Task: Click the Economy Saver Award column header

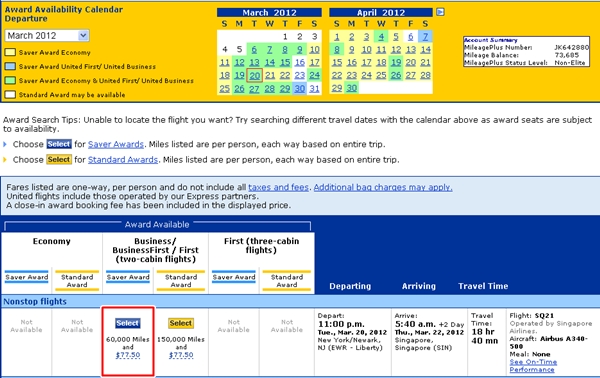Action: click(26, 277)
